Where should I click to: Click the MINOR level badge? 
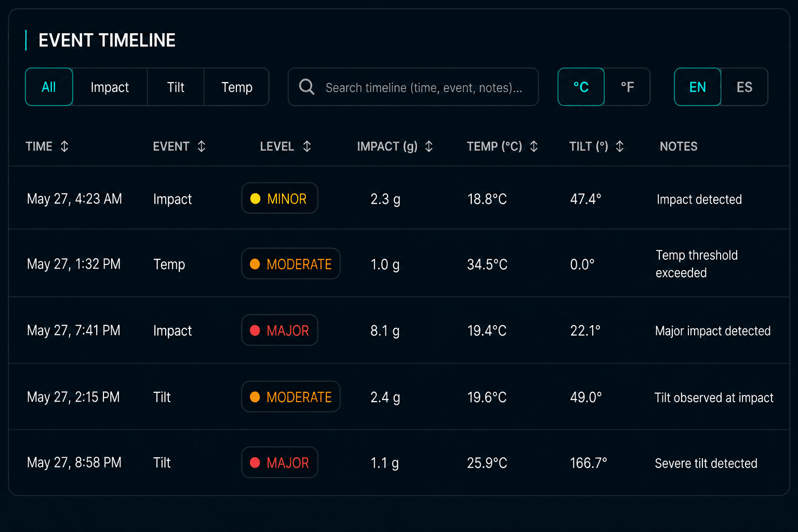280,198
